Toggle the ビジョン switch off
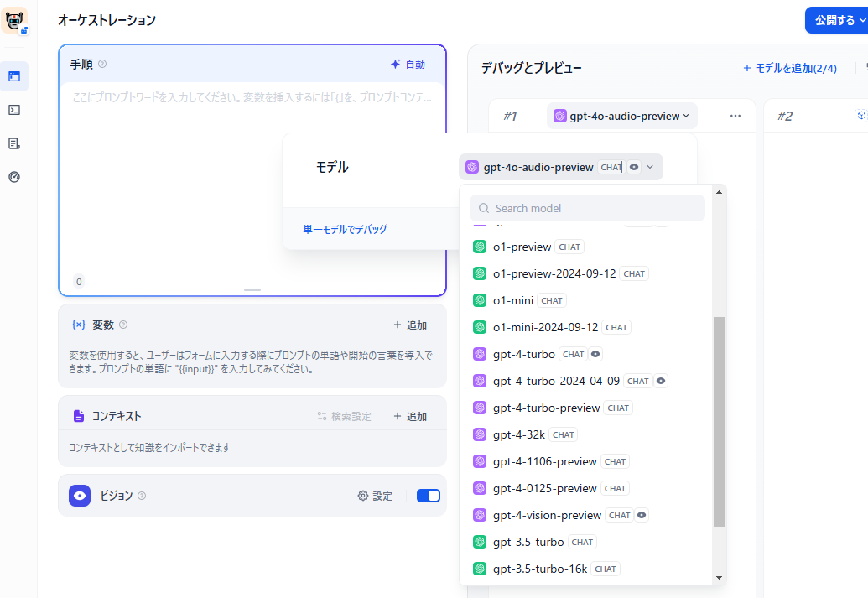 click(x=429, y=496)
